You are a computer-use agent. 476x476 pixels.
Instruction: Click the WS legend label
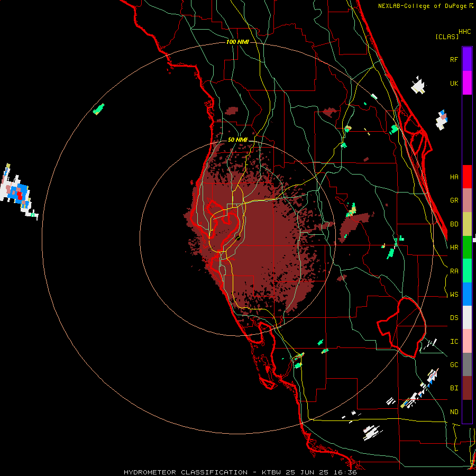point(454,295)
